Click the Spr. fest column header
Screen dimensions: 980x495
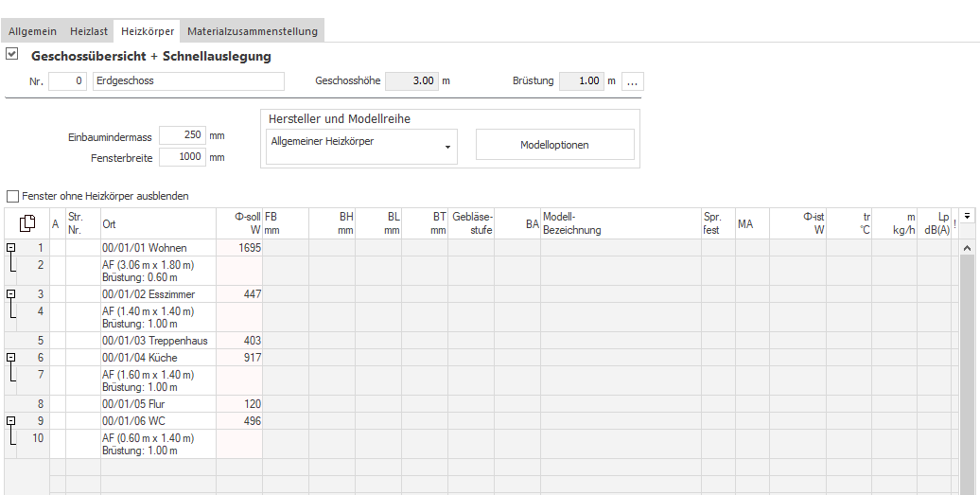717,223
